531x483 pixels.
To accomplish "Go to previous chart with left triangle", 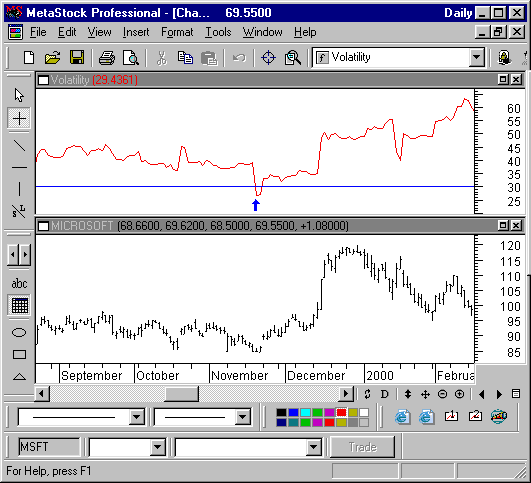I will click(482, 394).
